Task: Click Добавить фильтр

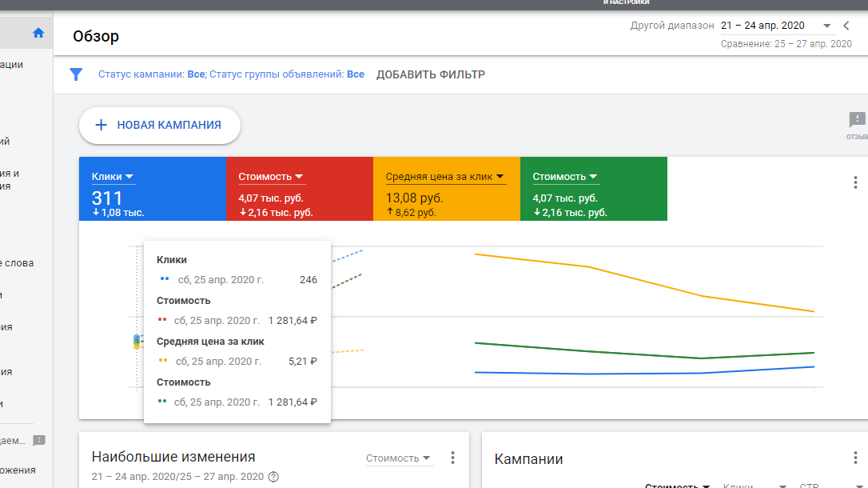Action: [x=431, y=74]
